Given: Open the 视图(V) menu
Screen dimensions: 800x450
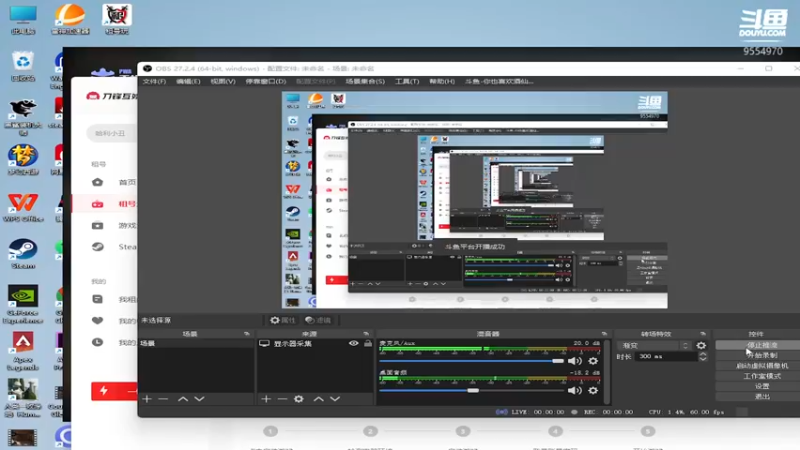Looking at the screenshot, I should pos(223,82).
